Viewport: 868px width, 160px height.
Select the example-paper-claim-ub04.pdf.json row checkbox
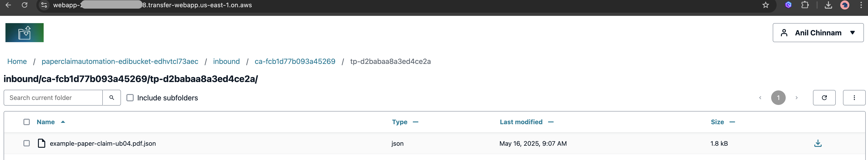pyautogui.click(x=26, y=143)
